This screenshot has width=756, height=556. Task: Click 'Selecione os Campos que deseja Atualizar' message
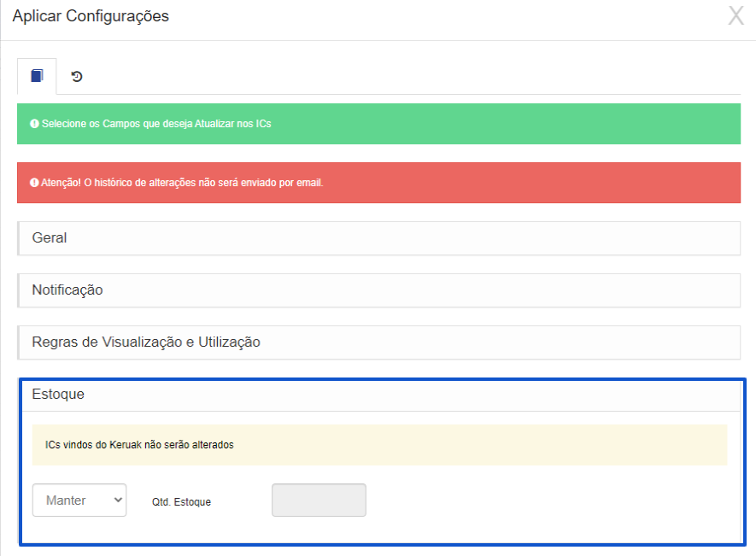156,124
